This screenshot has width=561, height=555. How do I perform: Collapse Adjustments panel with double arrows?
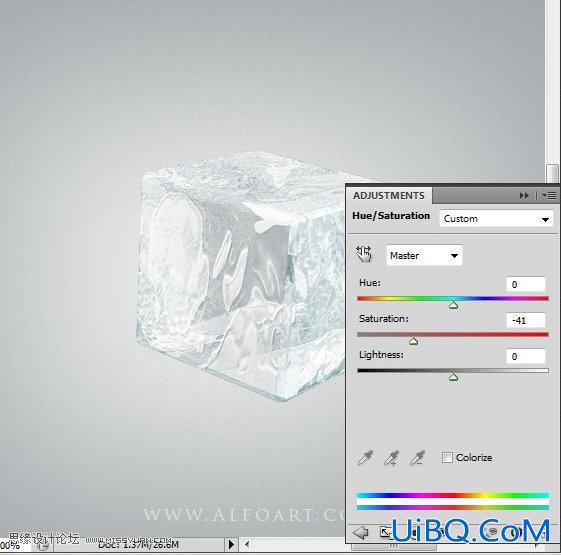[524, 195]
